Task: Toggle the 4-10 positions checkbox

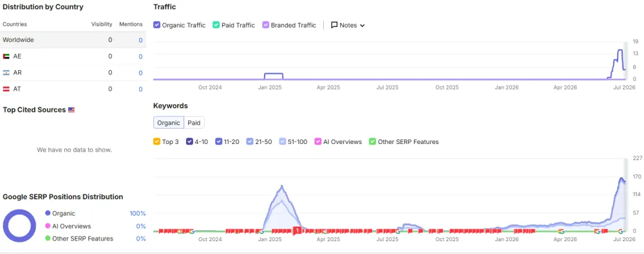Action: pyautogui.click(x=189, y=141)
